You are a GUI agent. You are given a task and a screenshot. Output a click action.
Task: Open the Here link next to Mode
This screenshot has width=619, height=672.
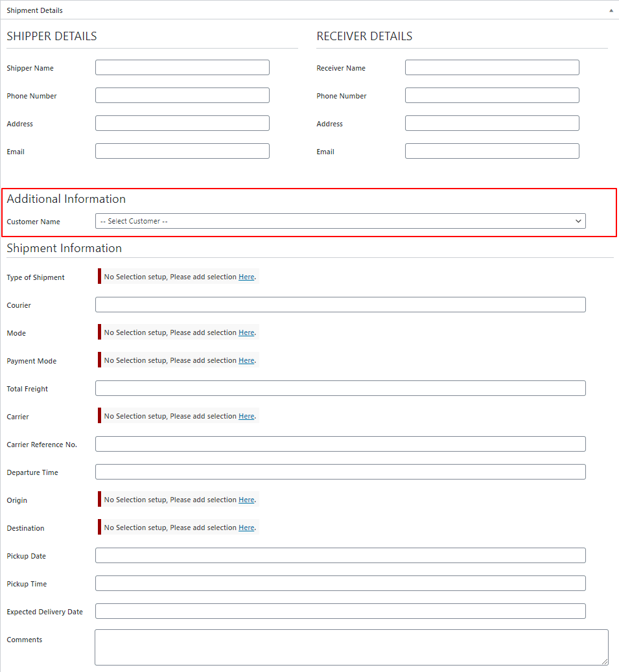246,332
